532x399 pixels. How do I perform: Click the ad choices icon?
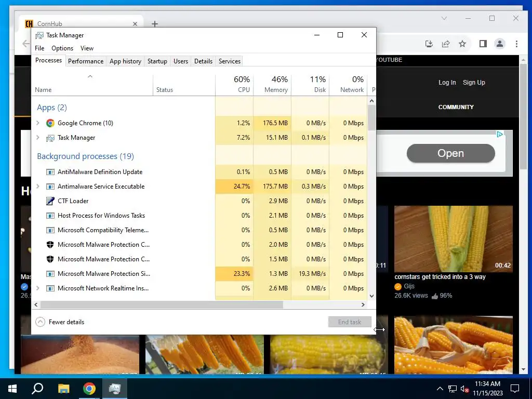click(x=500, y=135)
